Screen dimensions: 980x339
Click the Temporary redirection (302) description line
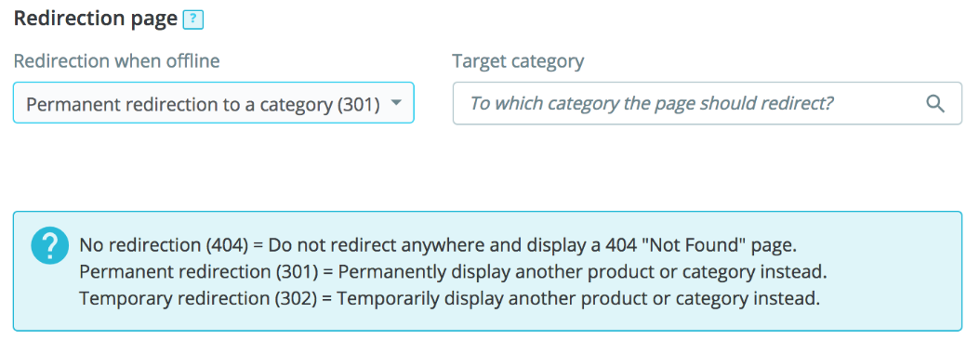tap(449, 298)
